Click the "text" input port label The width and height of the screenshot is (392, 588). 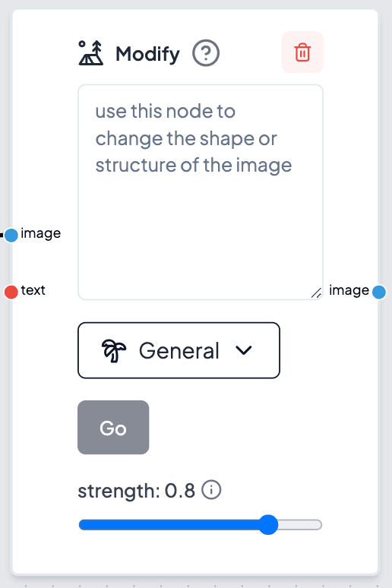point(33,290)
